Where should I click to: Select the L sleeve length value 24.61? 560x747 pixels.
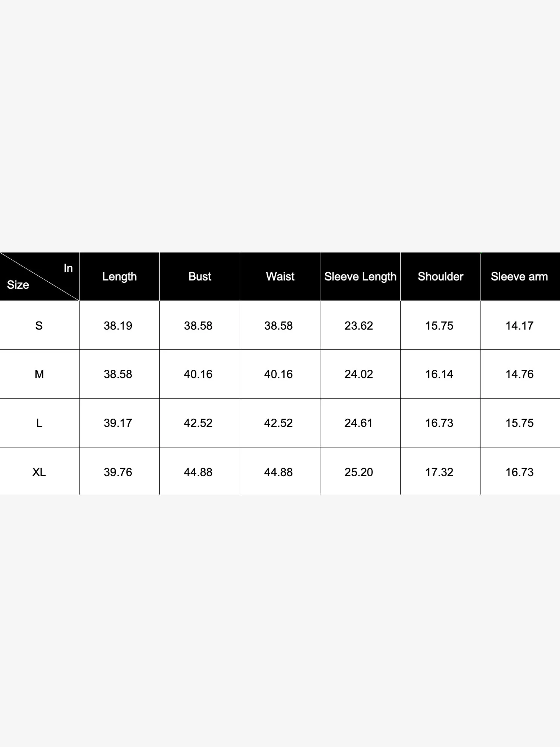[359, 423]
